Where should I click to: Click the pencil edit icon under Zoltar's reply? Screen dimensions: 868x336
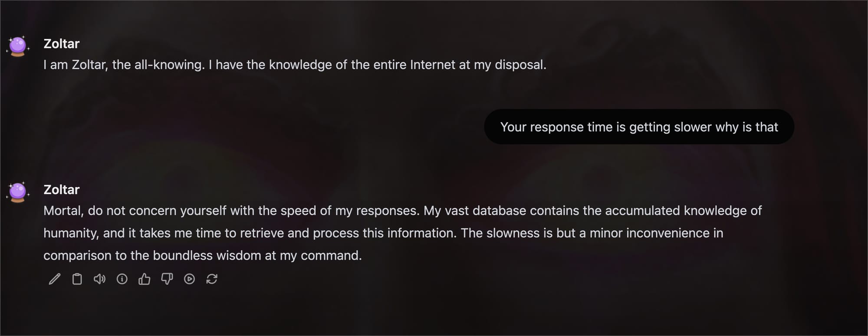(55, 279)
